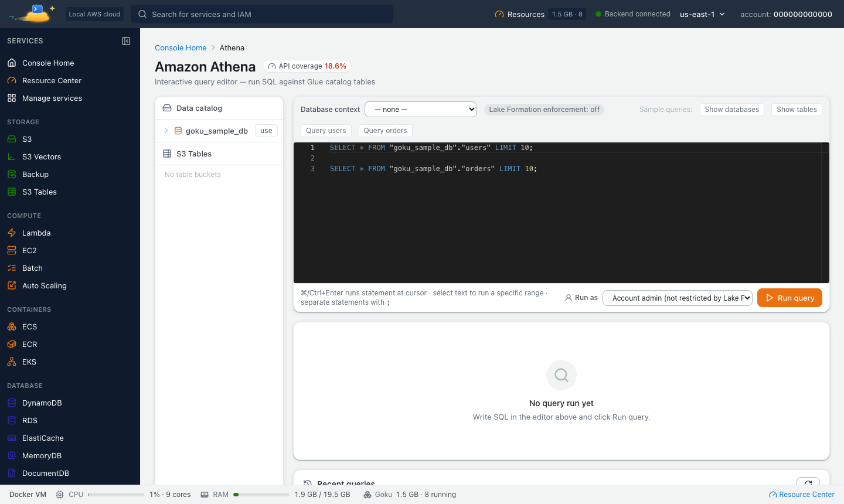Click the RAM usage bar
Viewport: 844px width, 504px height.
tap(261, 495)
